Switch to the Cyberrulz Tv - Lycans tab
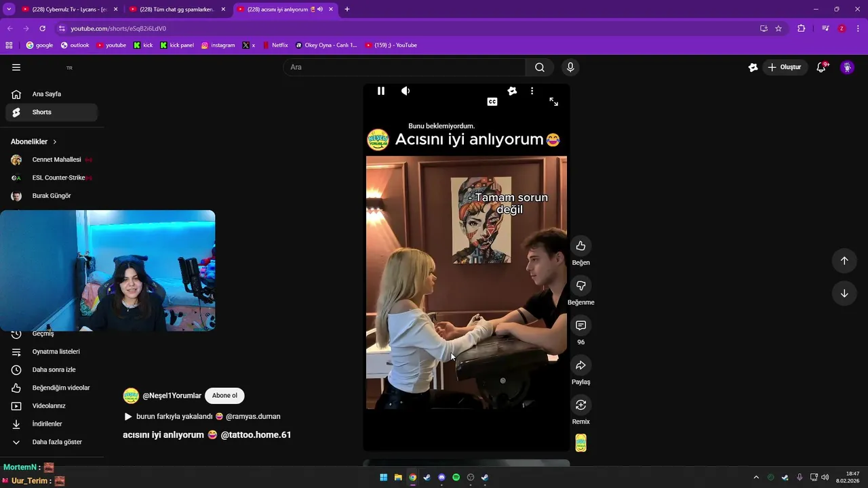Viewport: 868px width, 488px height. pyautogui.click(x=69, y=9)
